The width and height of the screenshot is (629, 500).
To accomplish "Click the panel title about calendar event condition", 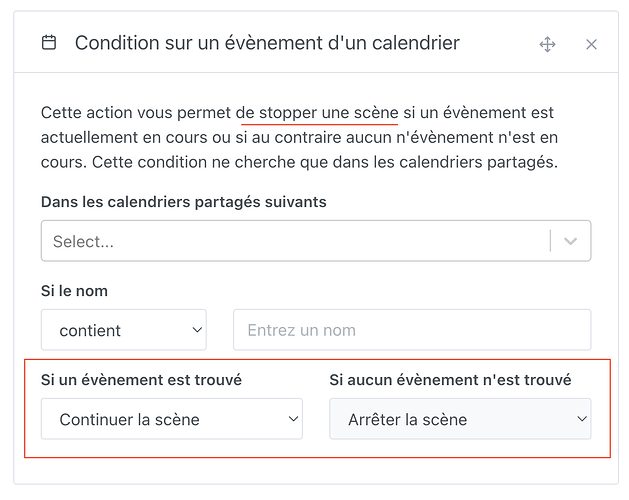I will click(x=267, y=43).
